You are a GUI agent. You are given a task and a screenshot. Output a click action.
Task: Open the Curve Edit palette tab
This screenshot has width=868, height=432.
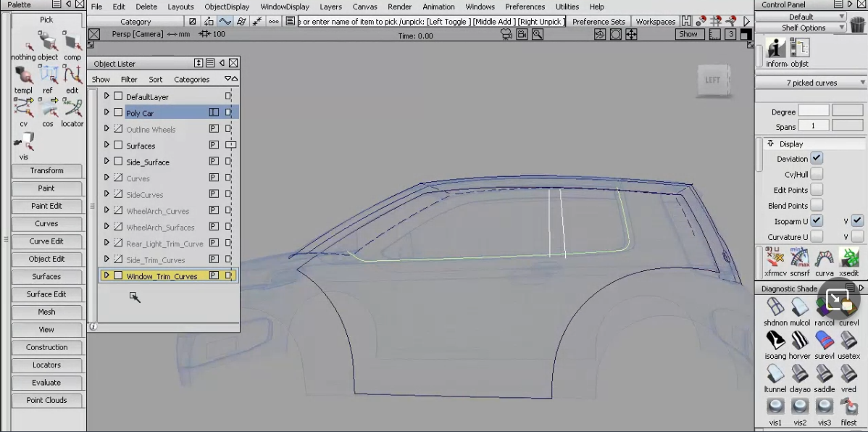46,241
